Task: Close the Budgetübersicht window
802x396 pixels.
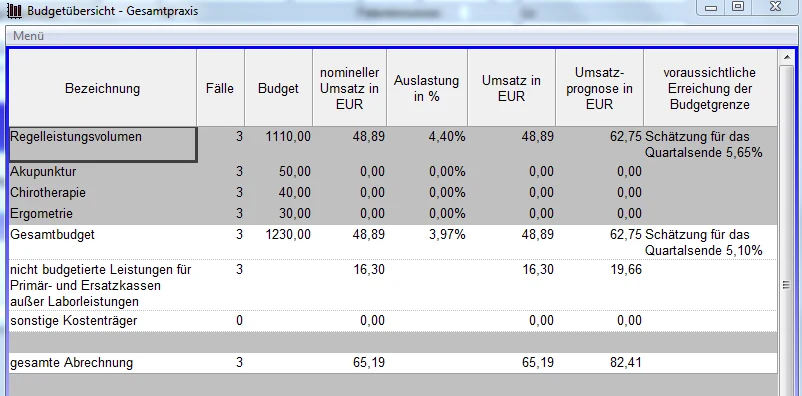Action: pos(774,7)
